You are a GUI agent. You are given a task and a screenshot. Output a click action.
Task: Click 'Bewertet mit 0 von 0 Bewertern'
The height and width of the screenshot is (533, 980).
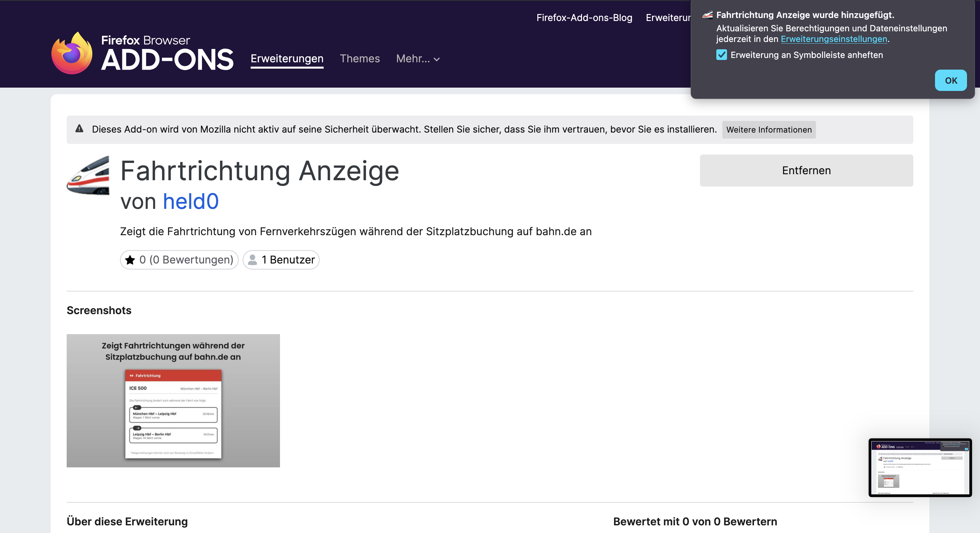click(x=695, y=521)
